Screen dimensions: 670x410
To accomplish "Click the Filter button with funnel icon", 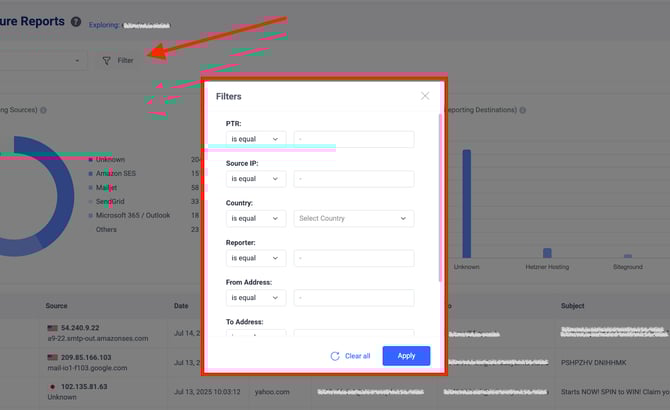I will tap(118, 61).
